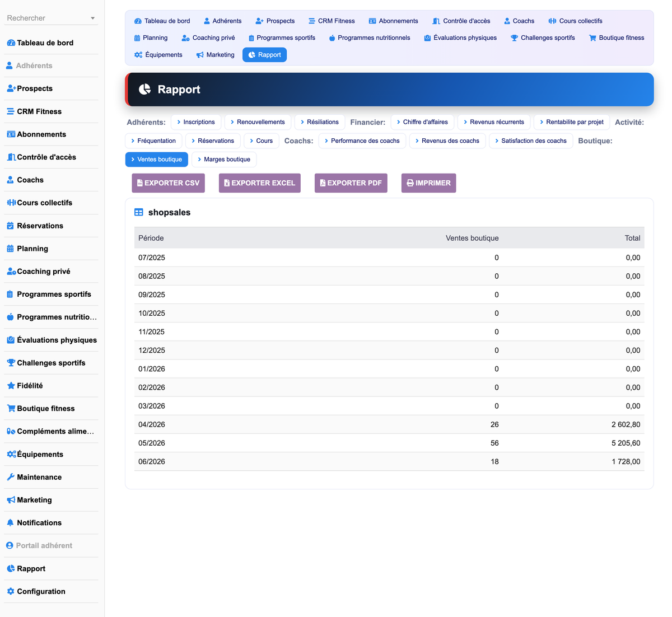Click the total value 5 205,60
This screenshot has height=617, width=672.
coord(626,443)
